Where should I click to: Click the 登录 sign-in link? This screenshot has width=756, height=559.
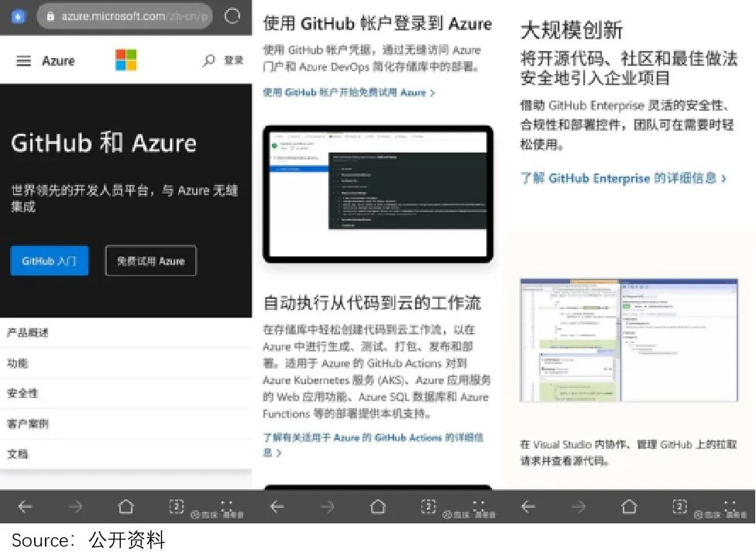[233, 60]
